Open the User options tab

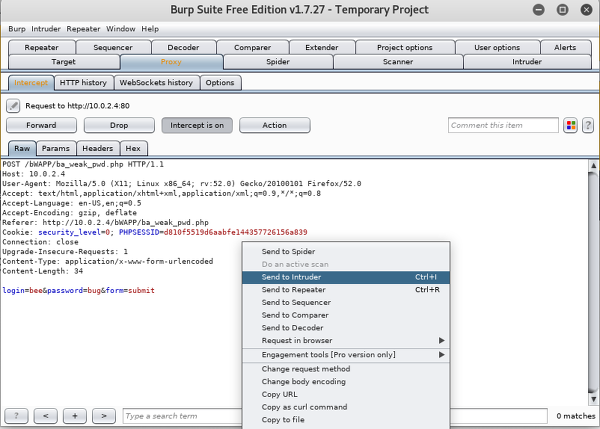tap(497, 47)
